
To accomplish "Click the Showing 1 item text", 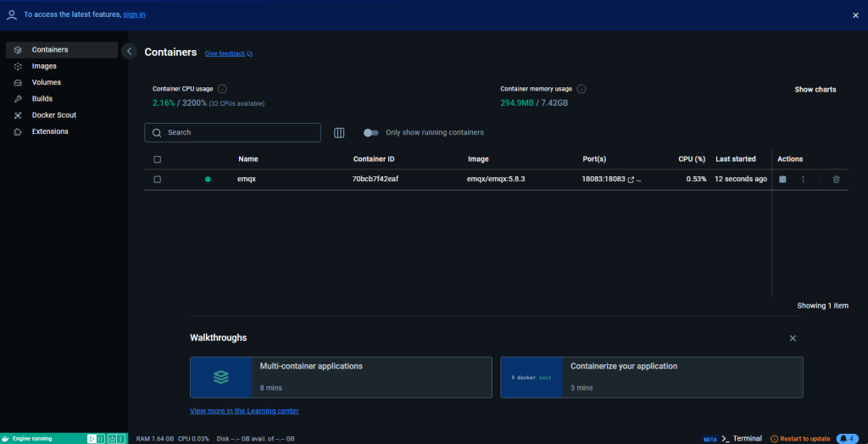I will pos(822,306).
